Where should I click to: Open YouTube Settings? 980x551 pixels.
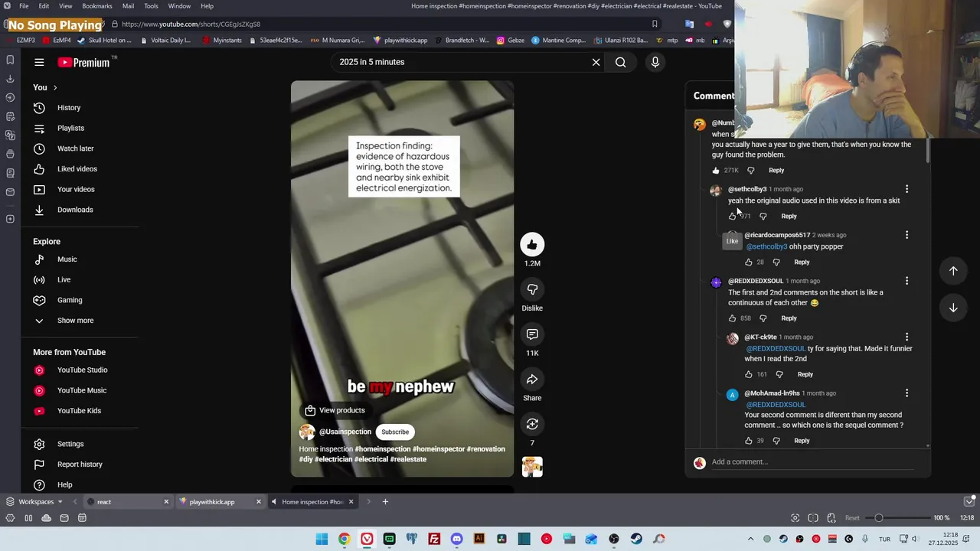70,444
